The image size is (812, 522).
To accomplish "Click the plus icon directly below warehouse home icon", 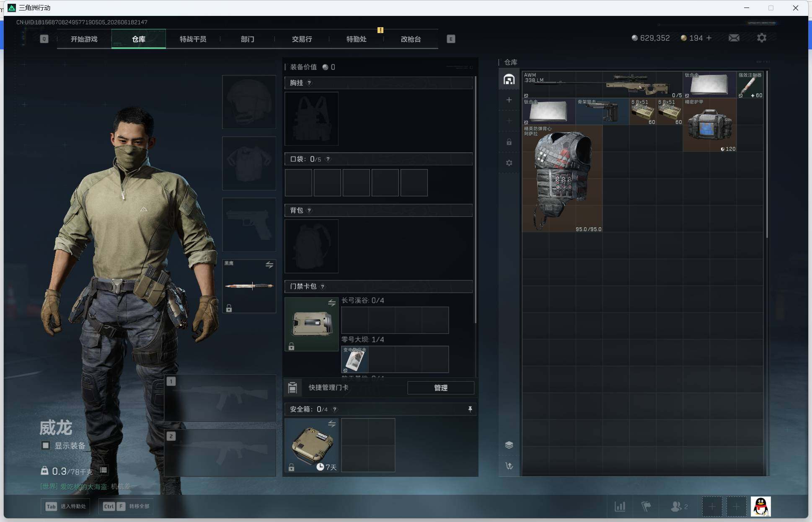I will click(509, 100).
